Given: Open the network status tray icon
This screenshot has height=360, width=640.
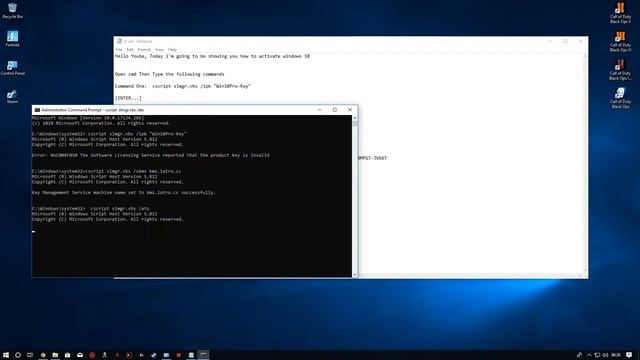Looking at the screenshot, I should (x=597, y=355).
